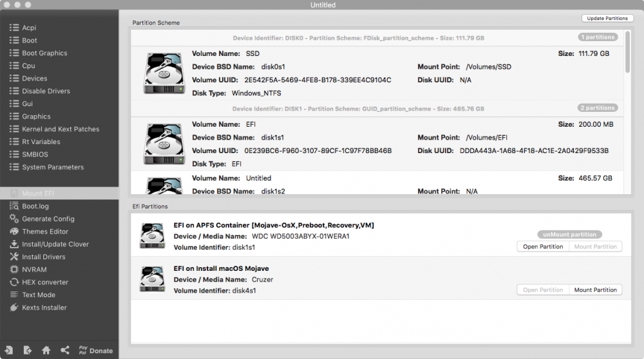Screen dimensions: 644x359
Task: Click the Update Partitions button
Action: pos(607,19)
